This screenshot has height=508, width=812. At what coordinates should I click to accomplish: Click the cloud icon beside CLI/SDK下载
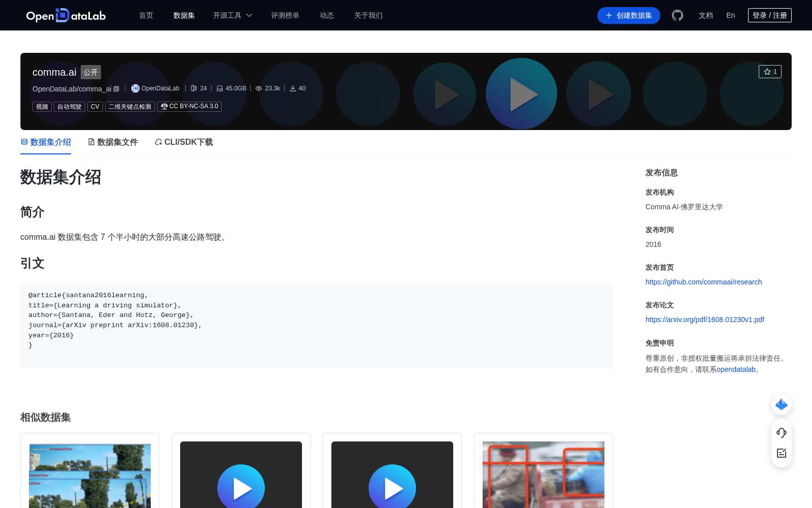[x=158, y=142]
